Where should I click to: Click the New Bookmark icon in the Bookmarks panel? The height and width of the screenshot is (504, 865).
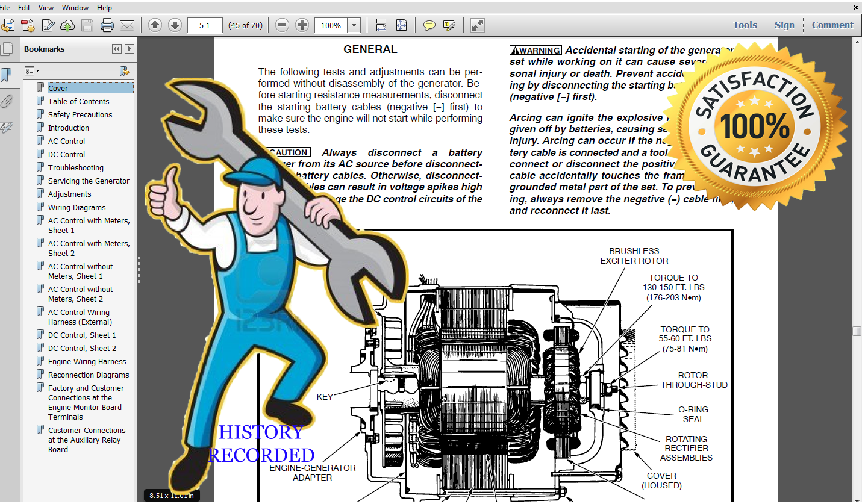click(125, 70)
